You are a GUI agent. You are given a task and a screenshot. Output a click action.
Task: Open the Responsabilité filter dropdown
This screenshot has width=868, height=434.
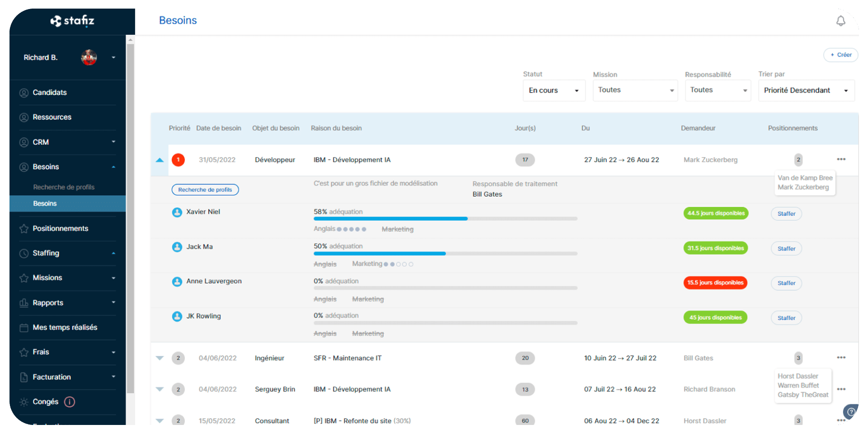tap(718, 90)
